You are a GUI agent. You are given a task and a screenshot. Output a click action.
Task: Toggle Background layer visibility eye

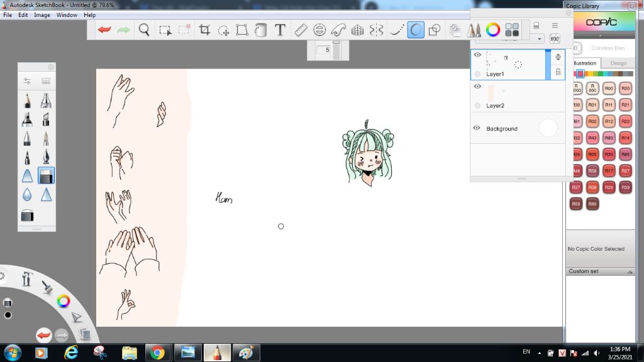click(477, 128)
